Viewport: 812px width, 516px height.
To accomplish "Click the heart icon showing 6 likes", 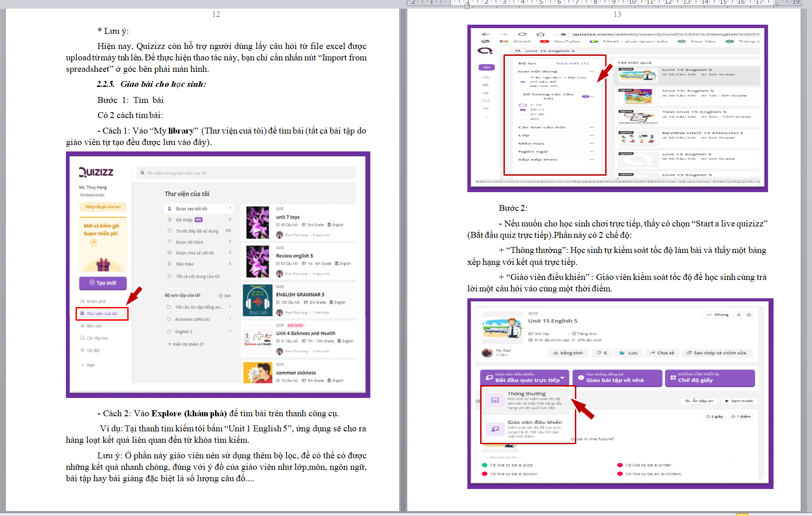I will point(602,353).
